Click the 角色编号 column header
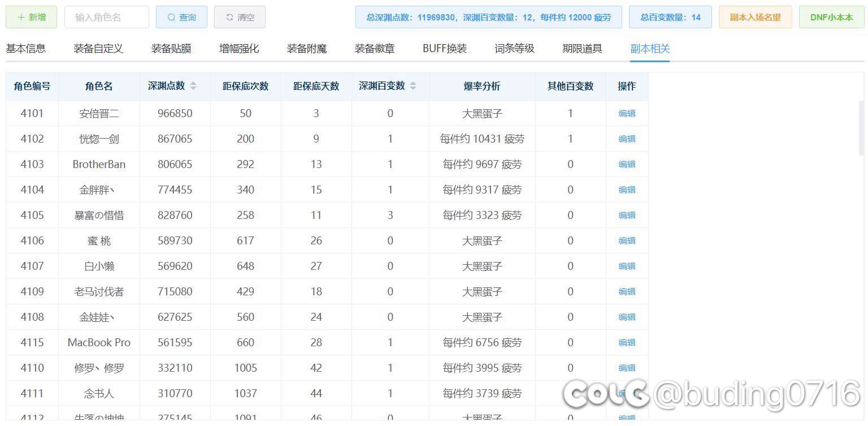The image size is (868, 426). [x=32, y=86]
